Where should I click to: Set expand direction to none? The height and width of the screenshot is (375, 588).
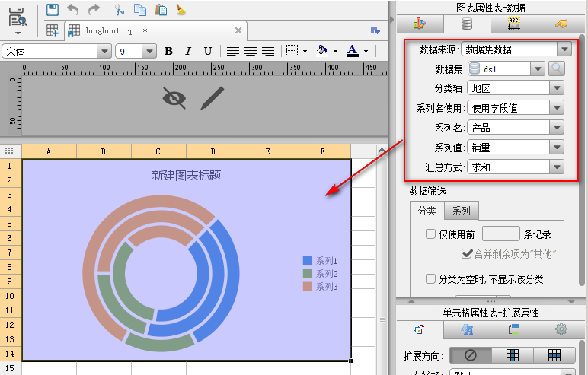coord(470,354)
